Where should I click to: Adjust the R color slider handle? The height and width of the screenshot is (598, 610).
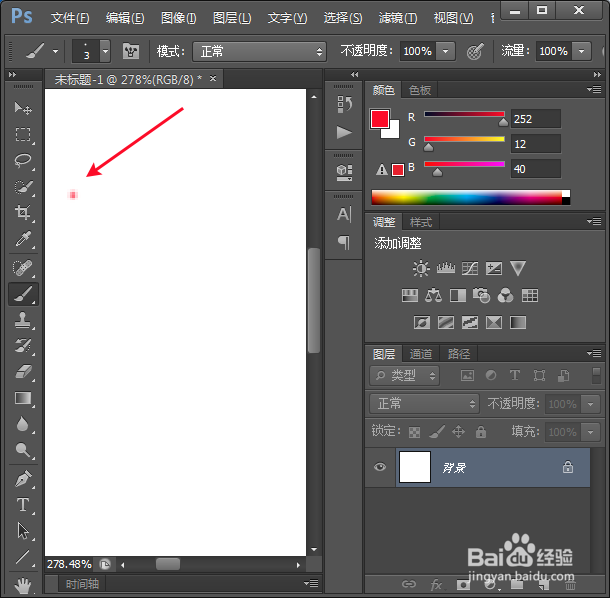coord(503,122)
